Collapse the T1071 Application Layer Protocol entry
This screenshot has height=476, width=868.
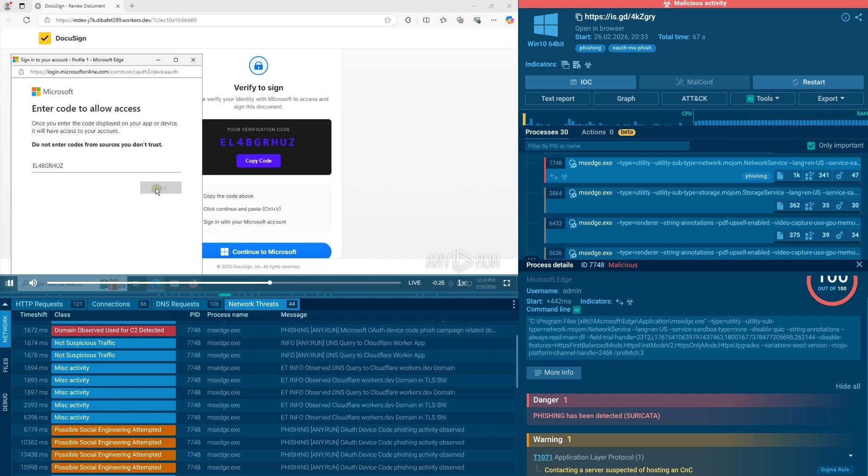tap(851, 456)
